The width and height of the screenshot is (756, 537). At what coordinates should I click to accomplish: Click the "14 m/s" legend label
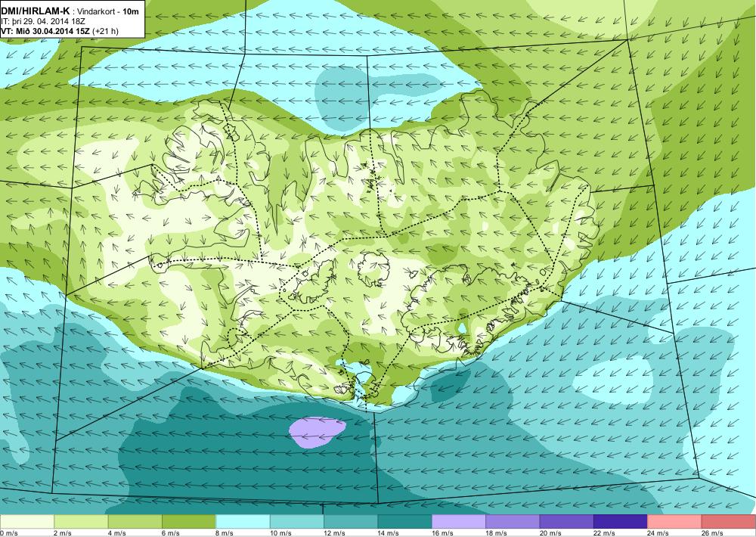[x=389, y=533]
